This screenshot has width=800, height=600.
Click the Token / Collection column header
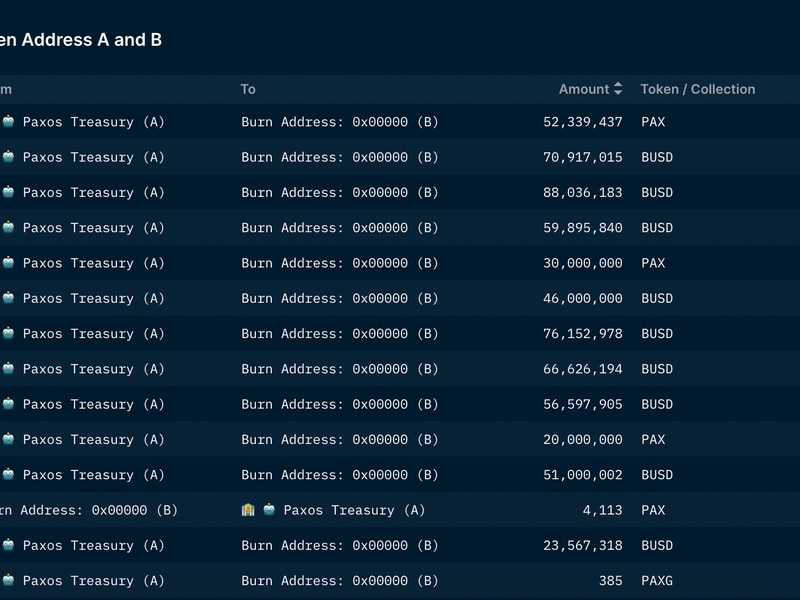[x=697, y=89]
